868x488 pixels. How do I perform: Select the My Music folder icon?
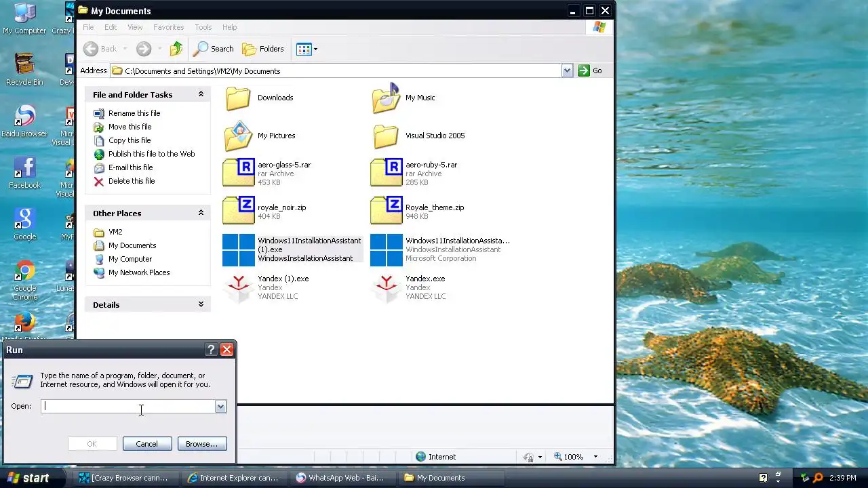(x=386, y=98)
